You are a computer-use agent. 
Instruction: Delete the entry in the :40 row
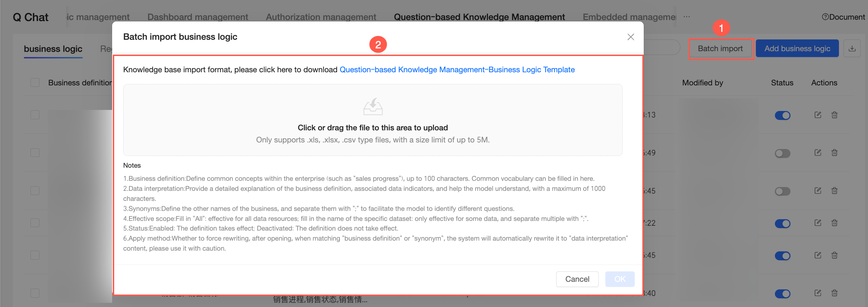point(834,293)
